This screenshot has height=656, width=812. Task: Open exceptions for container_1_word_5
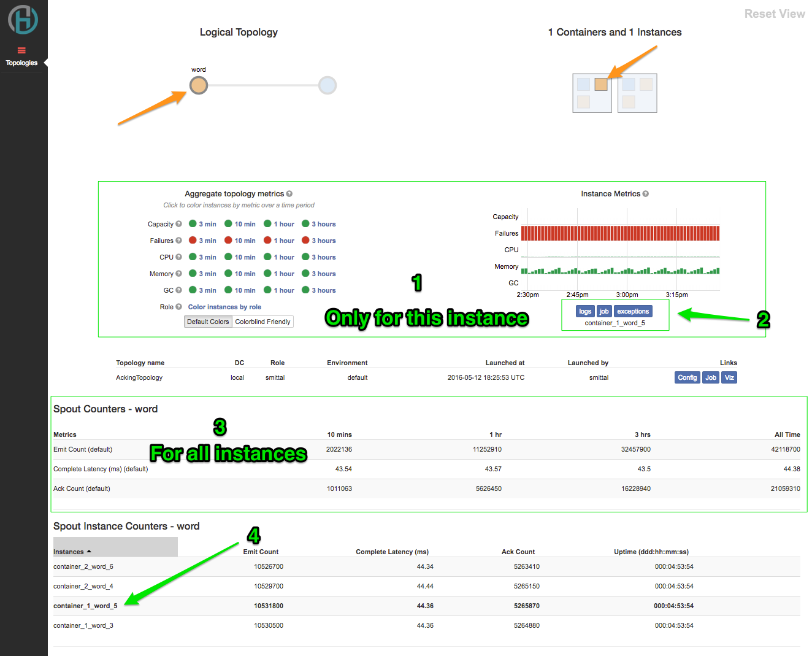click(x=633, y=311)
